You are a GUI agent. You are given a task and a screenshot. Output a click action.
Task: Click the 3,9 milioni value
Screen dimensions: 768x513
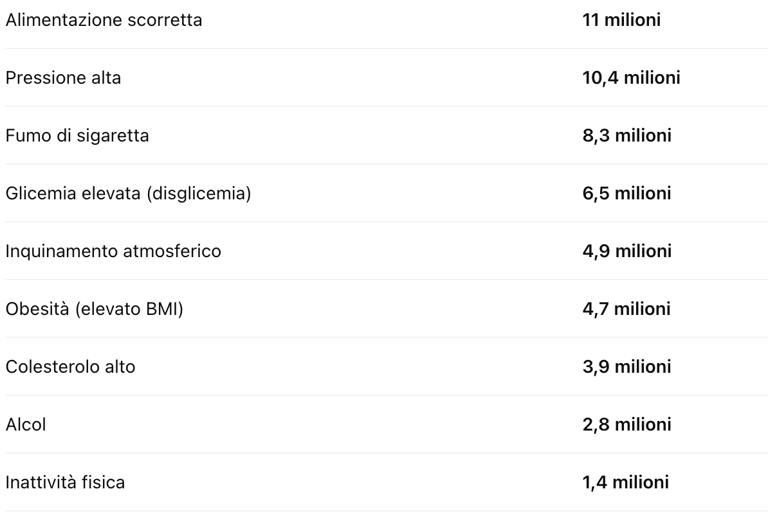pos(626,367)
